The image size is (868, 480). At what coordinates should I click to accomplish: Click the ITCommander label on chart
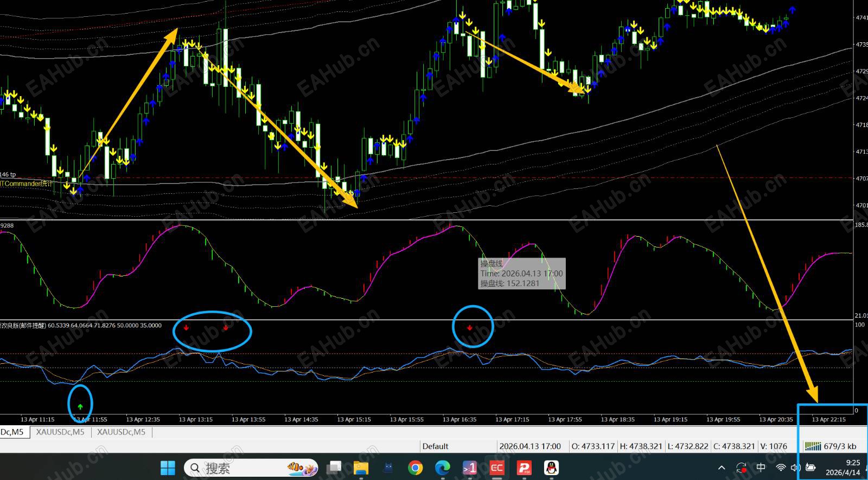coord(26,184)
